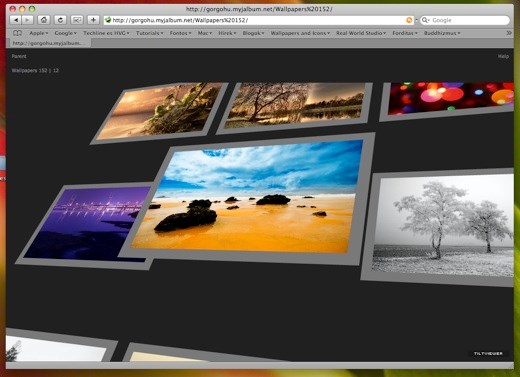Add bookmark with the plus icon

[93, 20]
